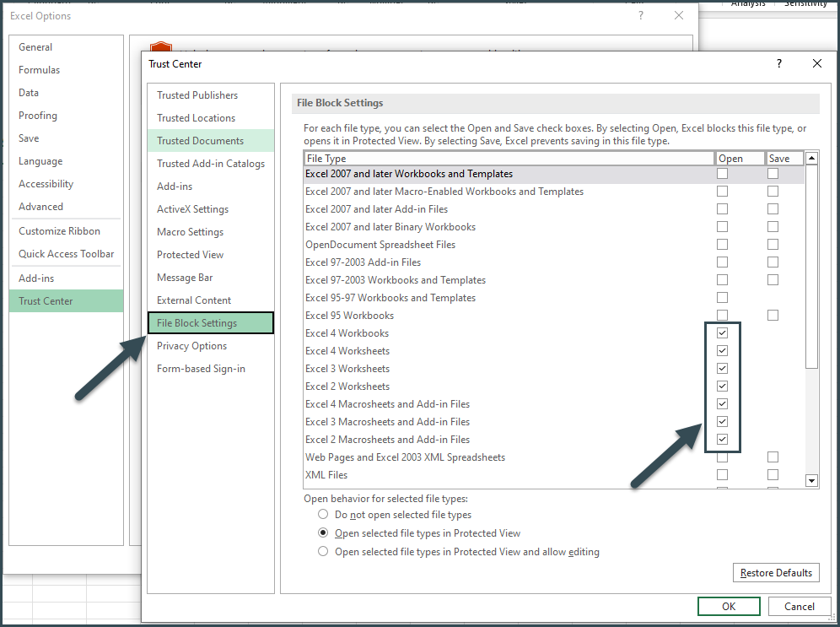Enable Save for Excel 97-2003 Add-in Files
Viewport: 840px width, 627px height.
pos(773,262)
